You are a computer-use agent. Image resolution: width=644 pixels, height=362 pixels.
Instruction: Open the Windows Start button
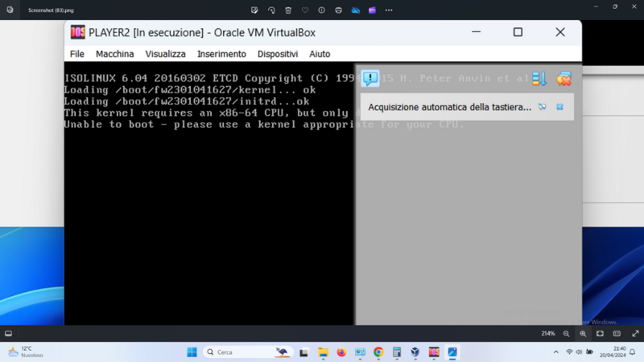click(192, 352)
